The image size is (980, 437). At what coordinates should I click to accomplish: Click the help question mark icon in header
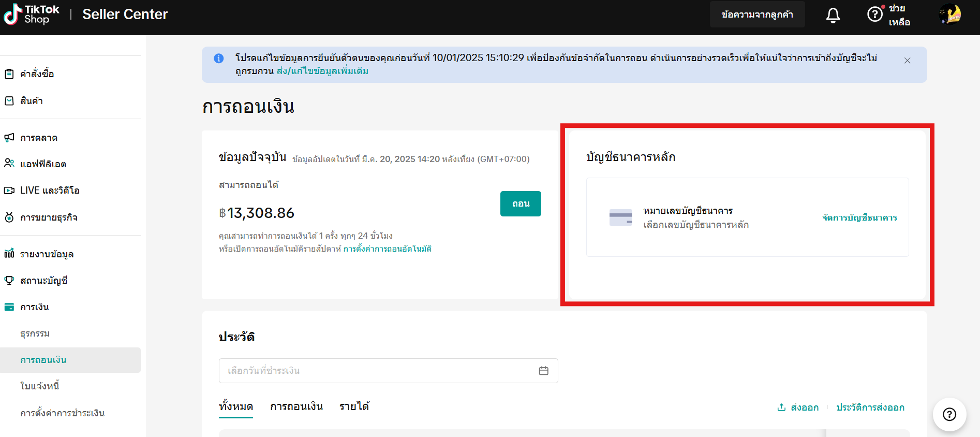coord(874,14)
